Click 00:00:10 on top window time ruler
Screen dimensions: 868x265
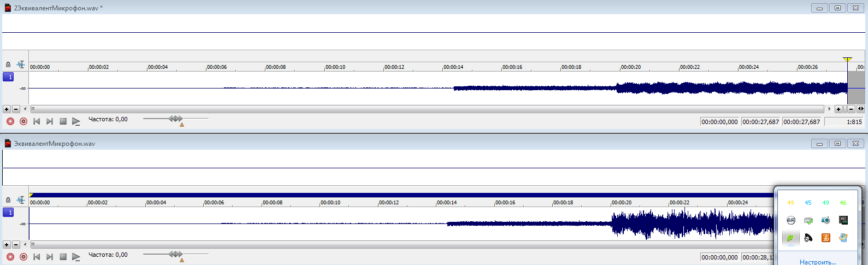click(335, 67)
